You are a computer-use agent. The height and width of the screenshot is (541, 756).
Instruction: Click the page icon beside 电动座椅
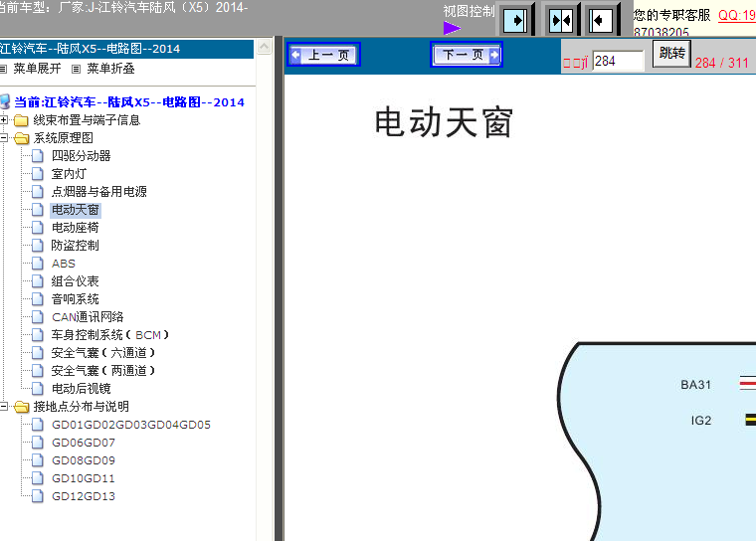click(37, 228)
